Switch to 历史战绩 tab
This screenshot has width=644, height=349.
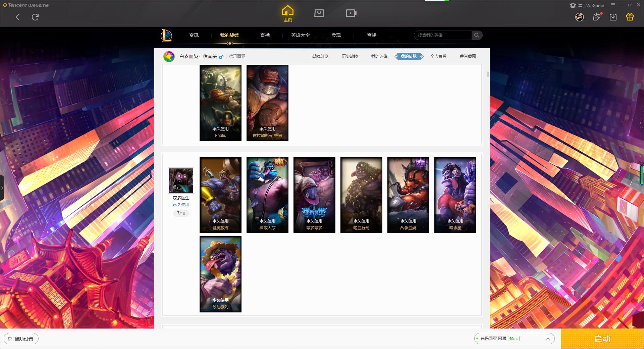click(x=350, y=56)
